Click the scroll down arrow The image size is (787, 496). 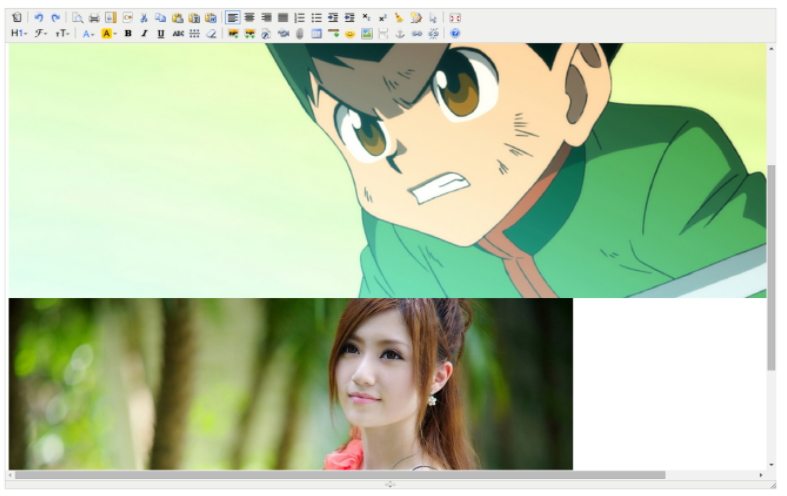point(771,465)
